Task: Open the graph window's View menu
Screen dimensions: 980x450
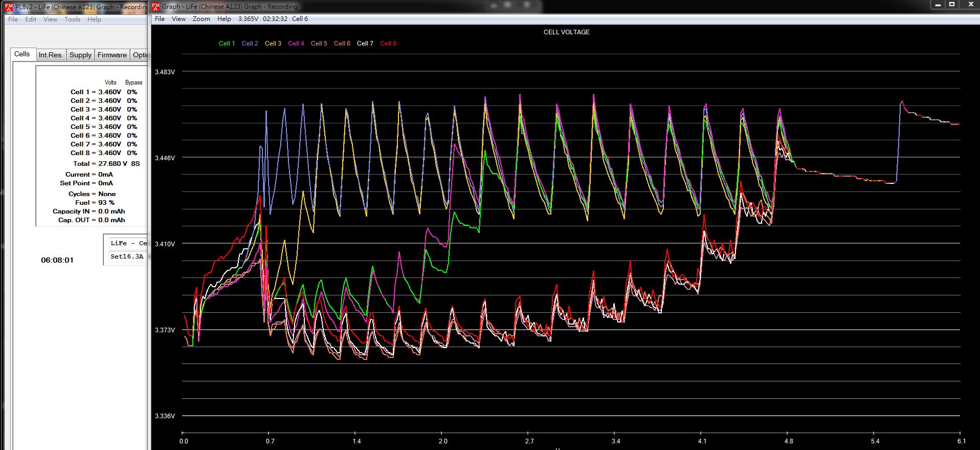Action: tap(179, 19)
